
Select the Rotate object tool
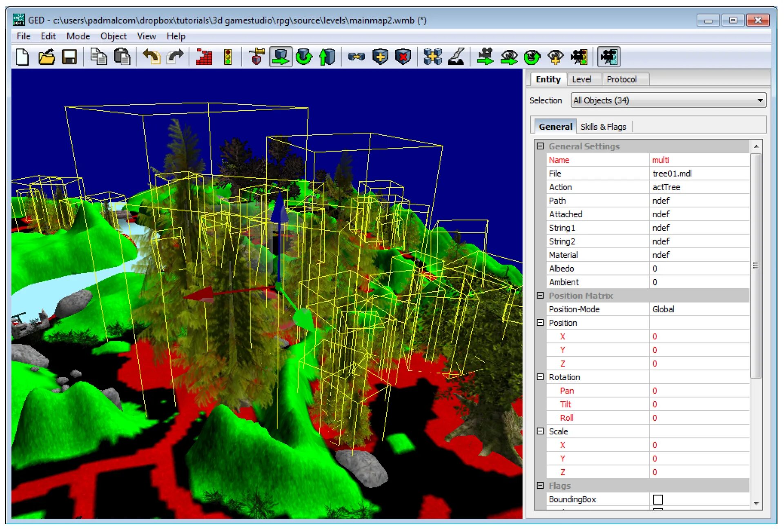tap(304, 57)
